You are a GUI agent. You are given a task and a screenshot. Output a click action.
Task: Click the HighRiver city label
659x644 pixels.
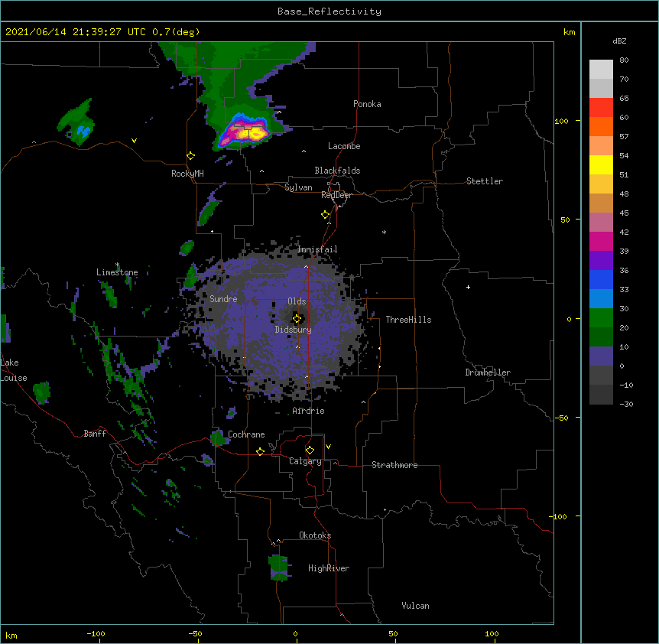[329, 568]
